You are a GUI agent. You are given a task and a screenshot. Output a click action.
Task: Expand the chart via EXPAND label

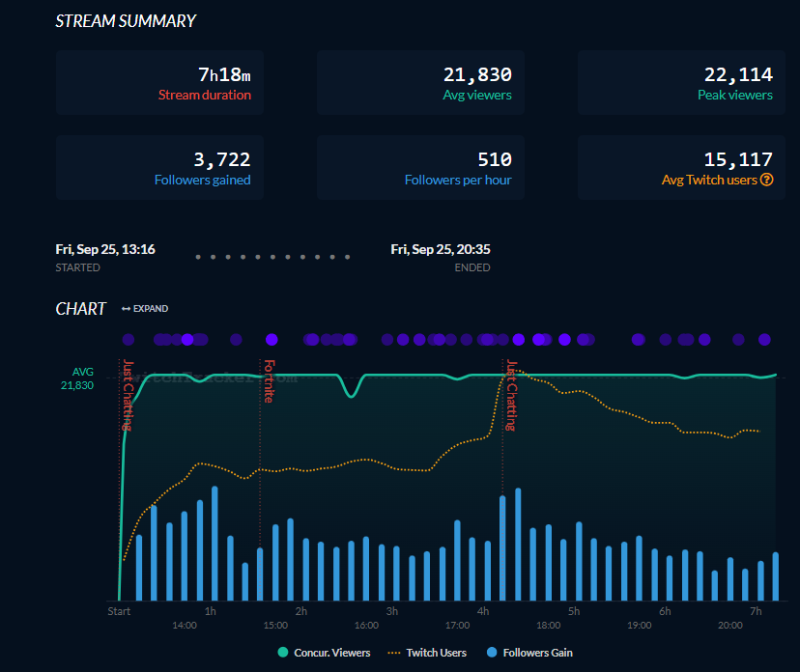coord(151,309)
